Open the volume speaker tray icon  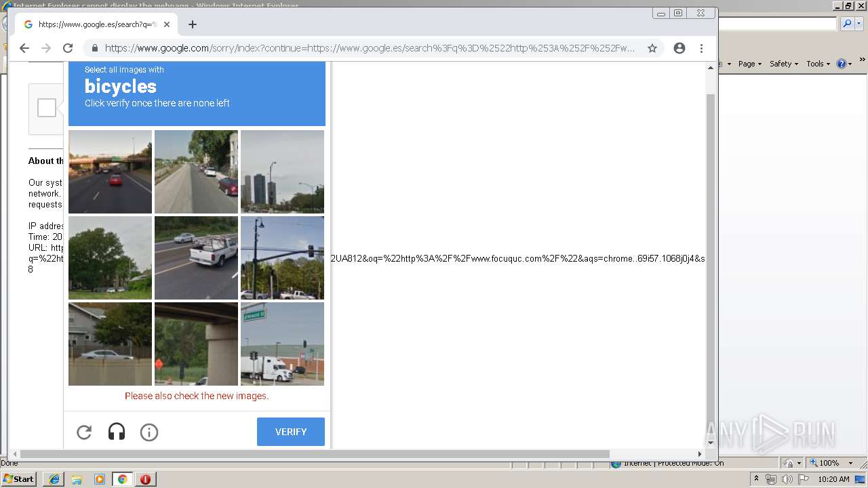point(787,479)
